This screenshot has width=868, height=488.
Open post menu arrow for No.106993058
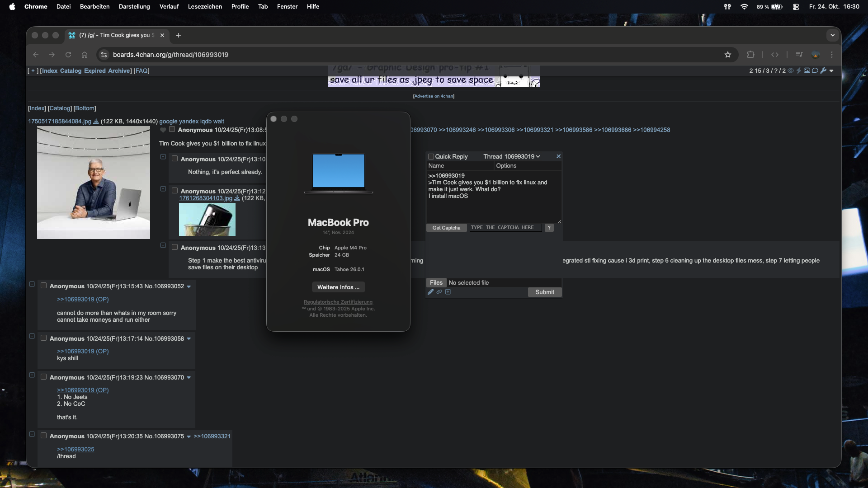coord(189,339)
